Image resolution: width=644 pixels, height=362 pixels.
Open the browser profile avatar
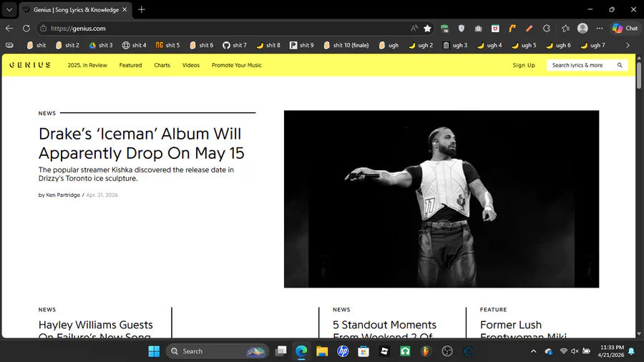[x=582, y=29]
